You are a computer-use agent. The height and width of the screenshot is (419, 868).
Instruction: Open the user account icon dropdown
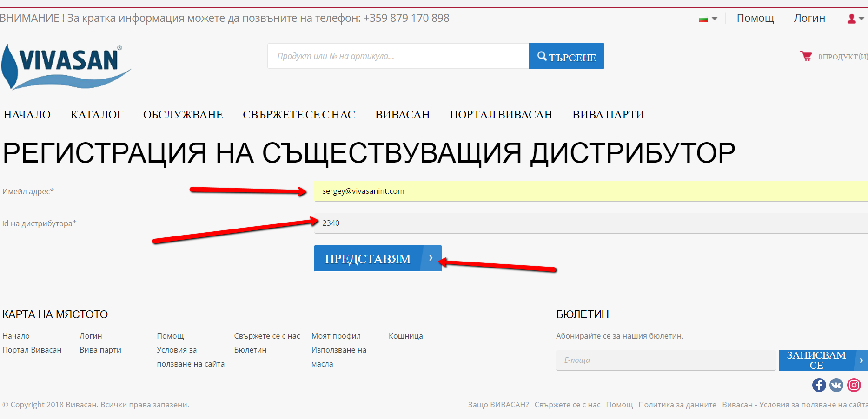pos(855,19)
